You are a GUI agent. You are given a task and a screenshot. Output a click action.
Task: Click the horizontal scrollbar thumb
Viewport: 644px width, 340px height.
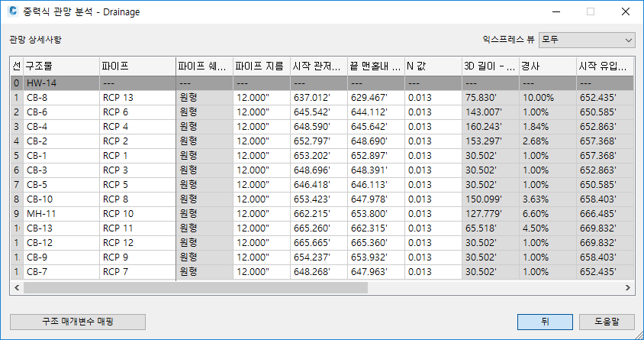coord(195,288)
